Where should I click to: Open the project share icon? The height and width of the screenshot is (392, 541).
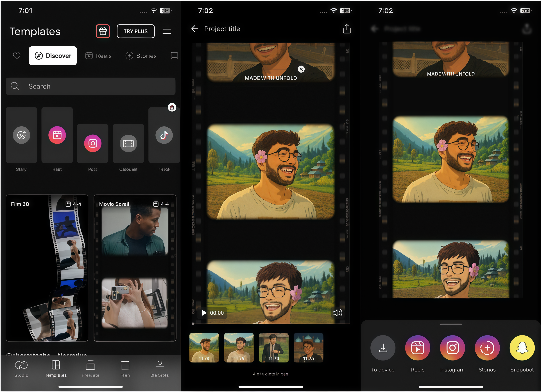[346, 29]
